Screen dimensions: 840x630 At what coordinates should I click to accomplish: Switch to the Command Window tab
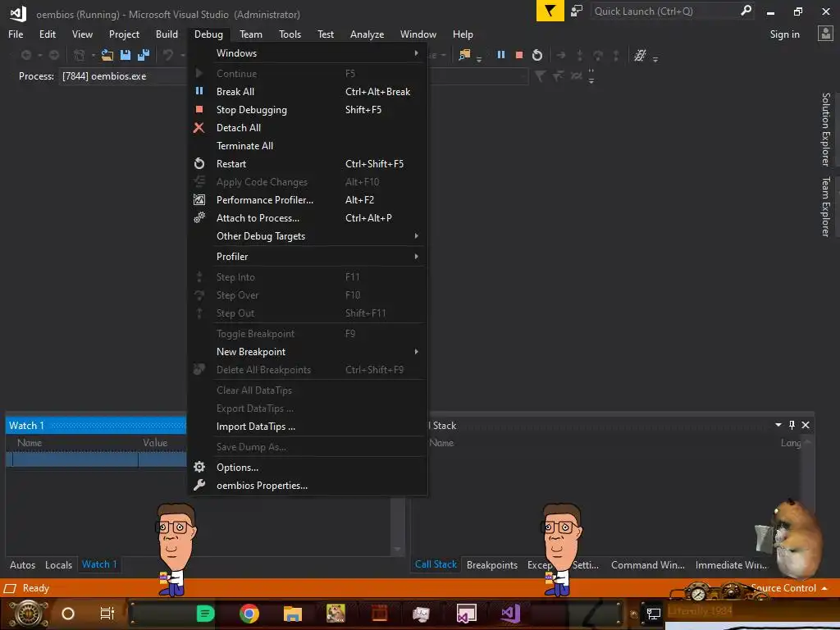tap(648, 564)
